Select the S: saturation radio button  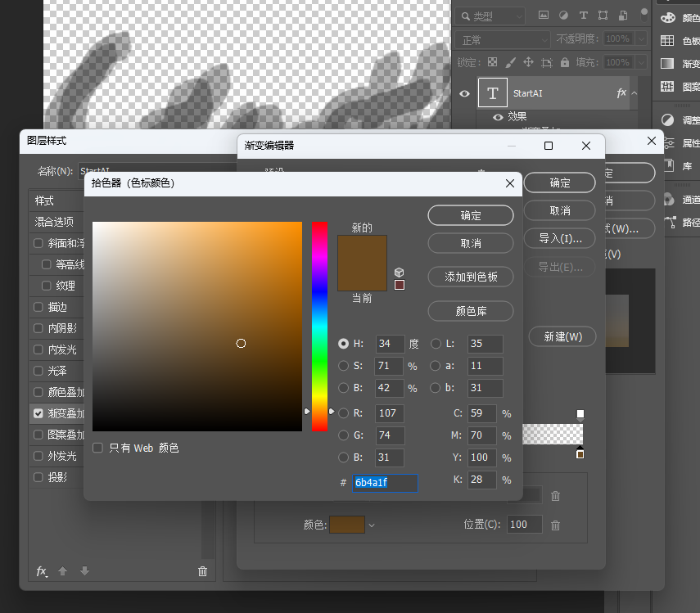(x=343, y=366)
